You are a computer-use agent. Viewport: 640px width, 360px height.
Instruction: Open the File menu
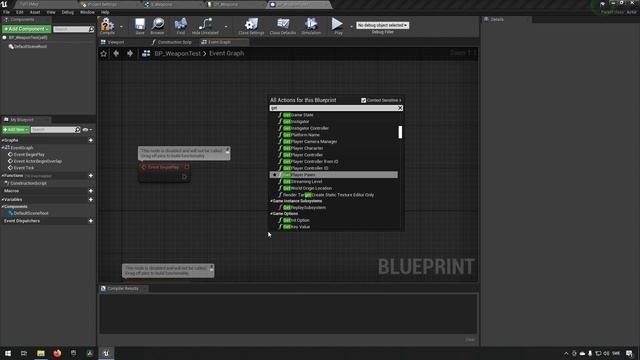click(x=7, y=12)
